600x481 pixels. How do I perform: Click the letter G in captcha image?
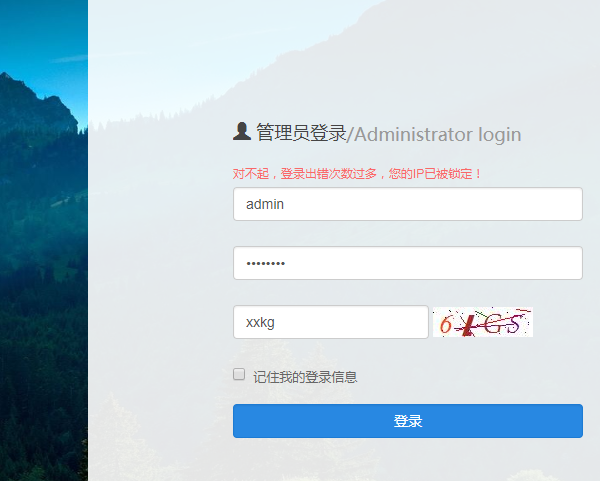(492, 324)
